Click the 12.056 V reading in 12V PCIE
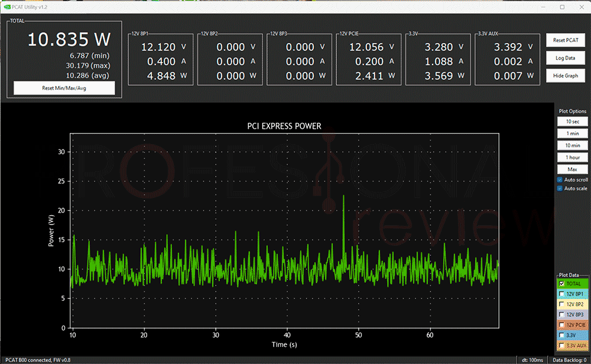 372,47
